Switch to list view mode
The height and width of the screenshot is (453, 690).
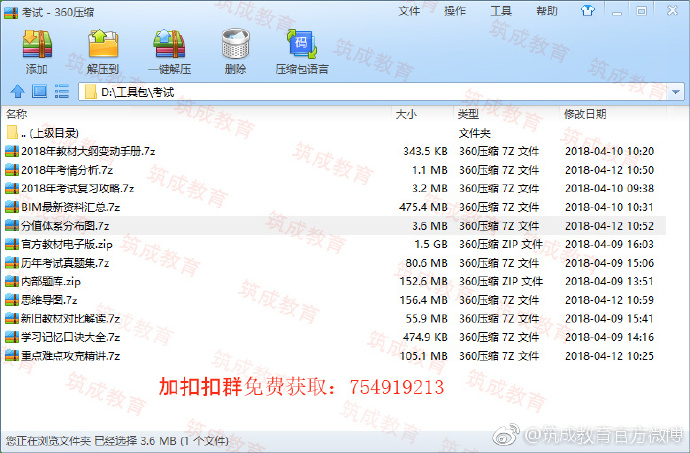pyautogui.click(x=62, y=92)
